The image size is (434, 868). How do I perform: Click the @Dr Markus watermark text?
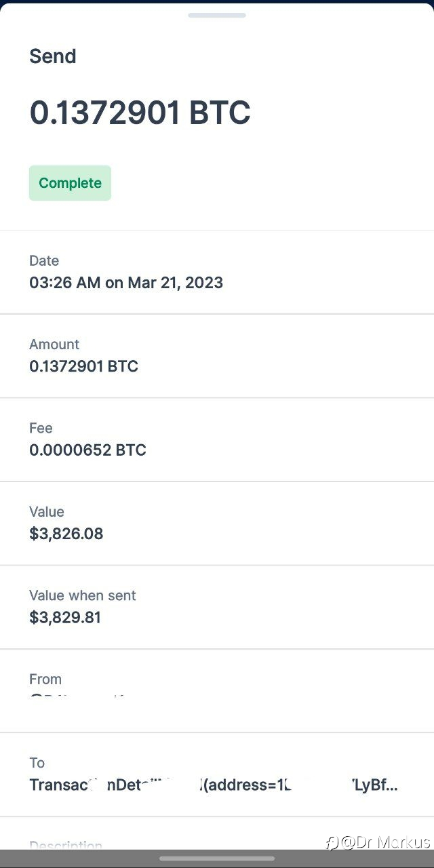385,842
